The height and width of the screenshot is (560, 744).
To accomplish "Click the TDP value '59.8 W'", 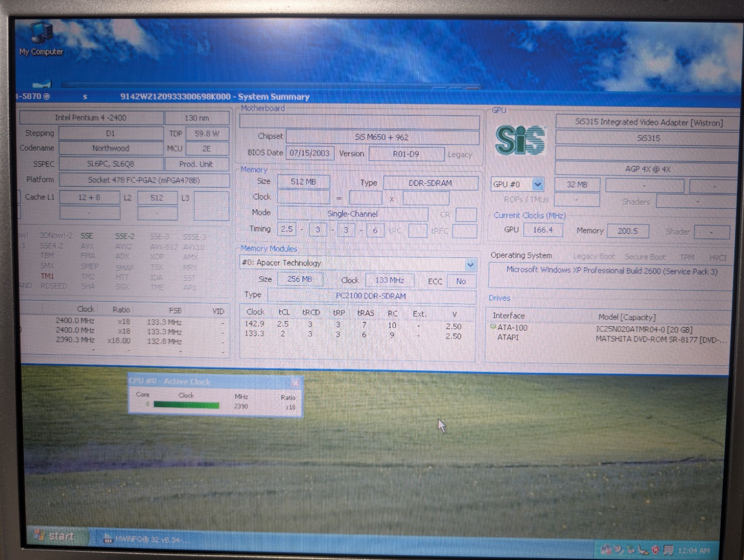I will (x=207, y=133).
